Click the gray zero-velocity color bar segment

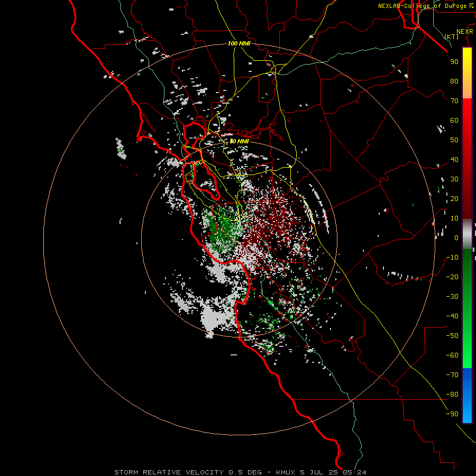click(467, 234)
